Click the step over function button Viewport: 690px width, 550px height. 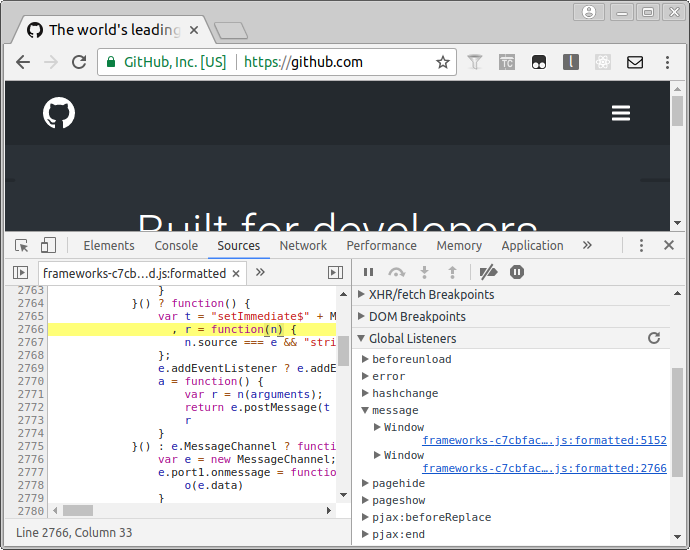[x=396, y=272]
